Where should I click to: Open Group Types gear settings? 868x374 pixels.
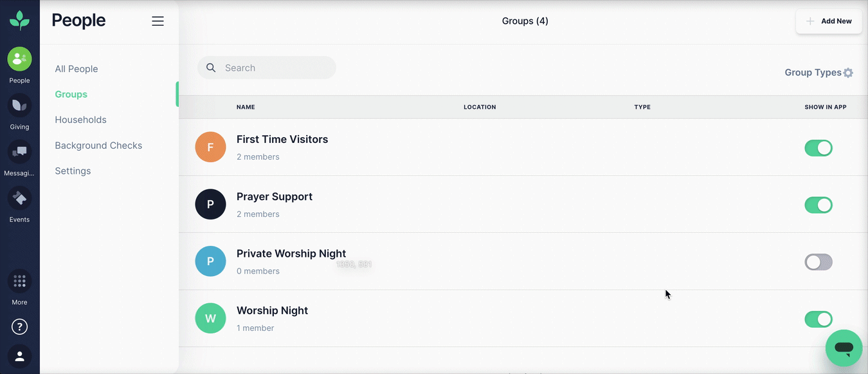point(848,73)
